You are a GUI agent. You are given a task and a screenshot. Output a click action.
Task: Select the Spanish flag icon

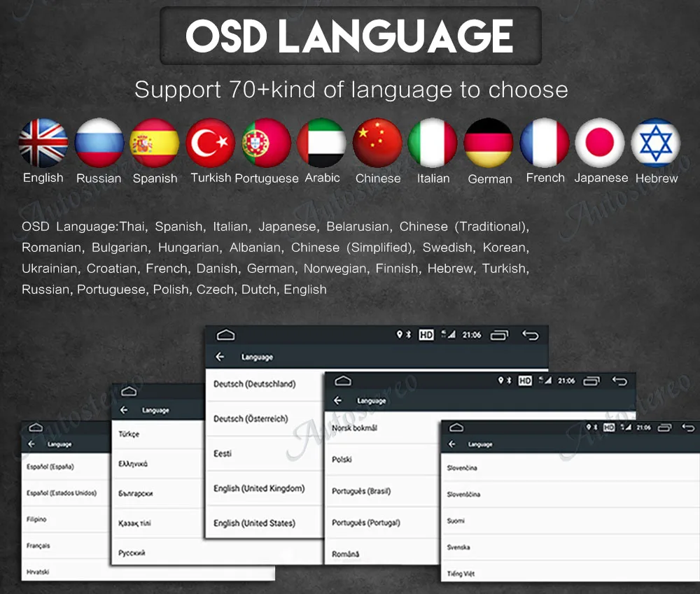pyautogui.click(x=155, y=143)
